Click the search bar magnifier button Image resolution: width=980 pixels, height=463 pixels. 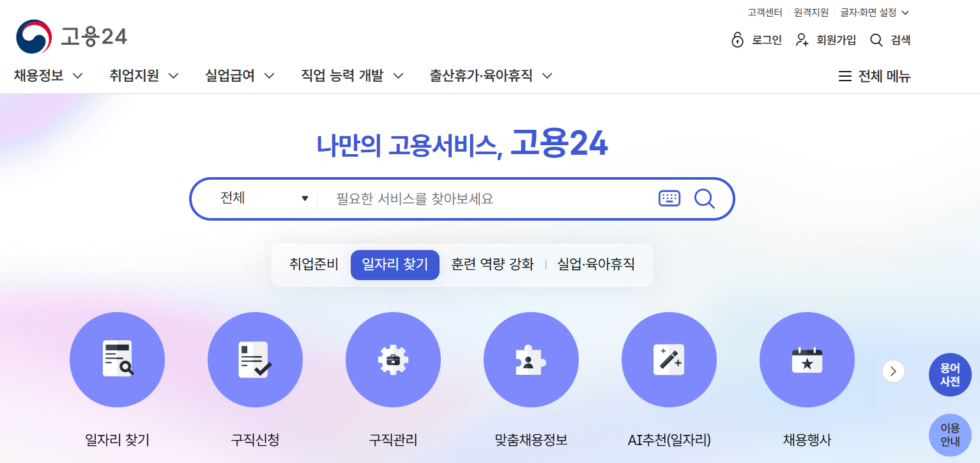tap(704, 199)
